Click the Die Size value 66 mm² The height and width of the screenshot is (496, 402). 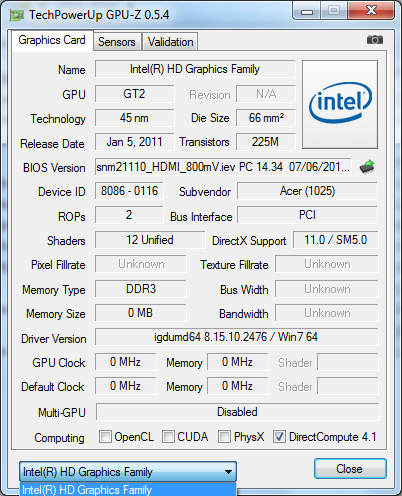[x=266, y=118]
